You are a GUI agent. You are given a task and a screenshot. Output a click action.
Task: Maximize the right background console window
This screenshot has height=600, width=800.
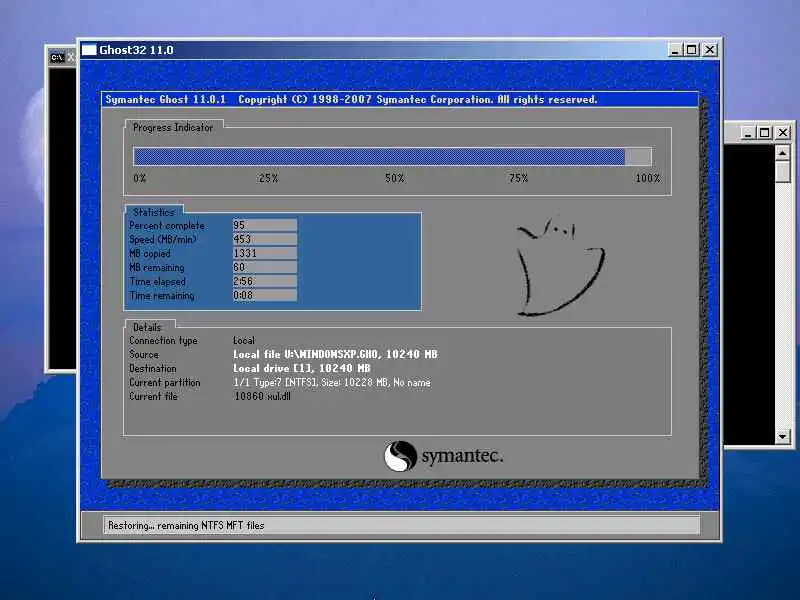point(764,133)
